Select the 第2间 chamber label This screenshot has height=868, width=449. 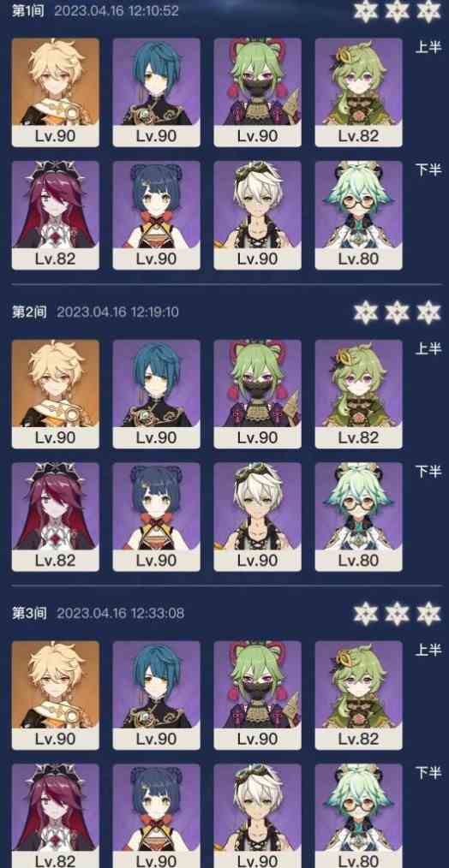29,312
